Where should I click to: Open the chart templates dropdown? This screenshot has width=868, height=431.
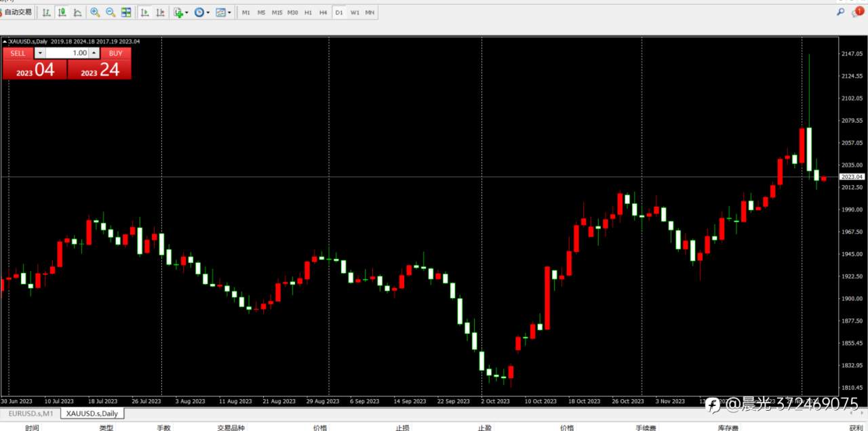tap(223, 12)
